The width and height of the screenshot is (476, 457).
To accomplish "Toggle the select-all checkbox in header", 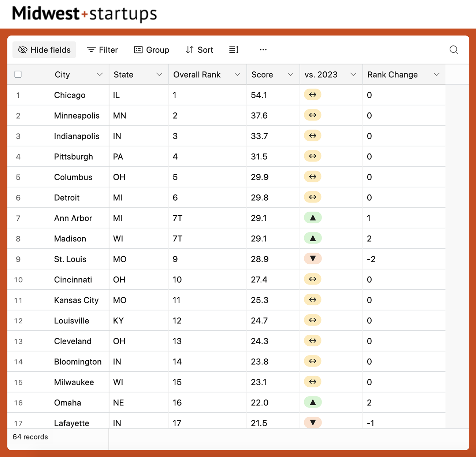I will click(x=18, y=74).
